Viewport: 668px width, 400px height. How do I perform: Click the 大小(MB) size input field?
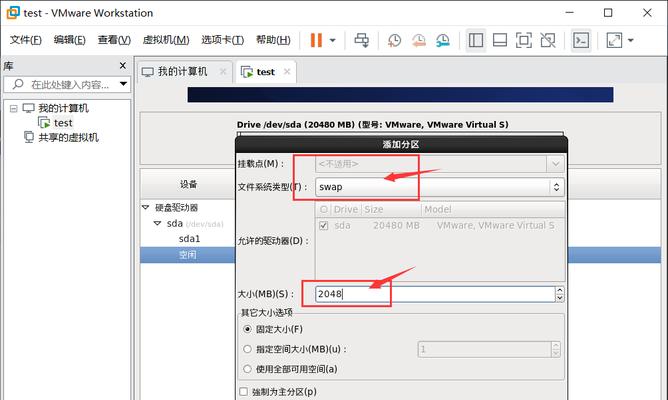435,294
